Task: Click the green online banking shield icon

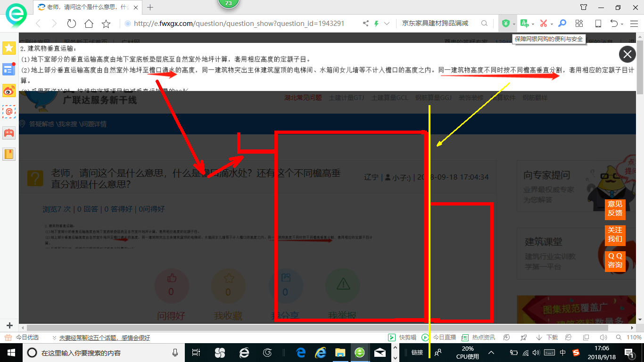Action: pyautogui.click(x=505, y=24)
